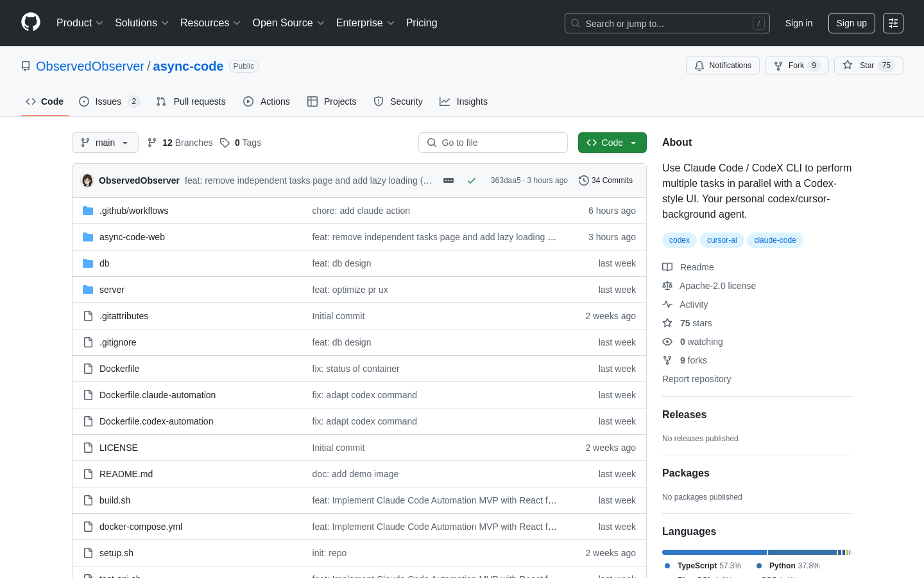924x578 pixels.
Task: Click the ObservedObserver avatar thumbnail
Action: click(x=87, y=180)
